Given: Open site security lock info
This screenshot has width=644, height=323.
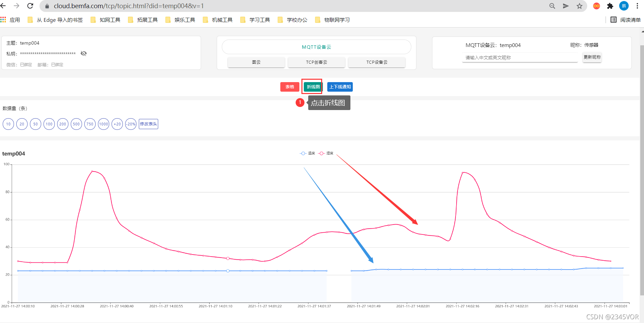Looking at the screenshot, I should coord(47,6).
